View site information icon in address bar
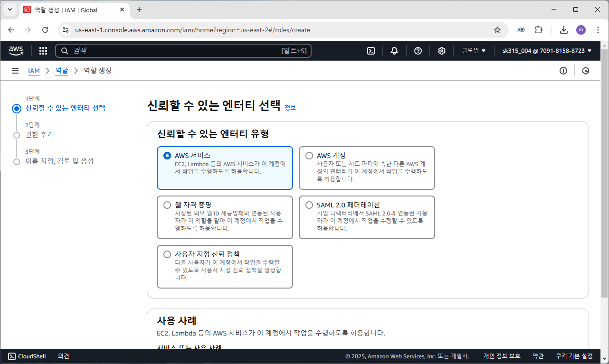 66,30
